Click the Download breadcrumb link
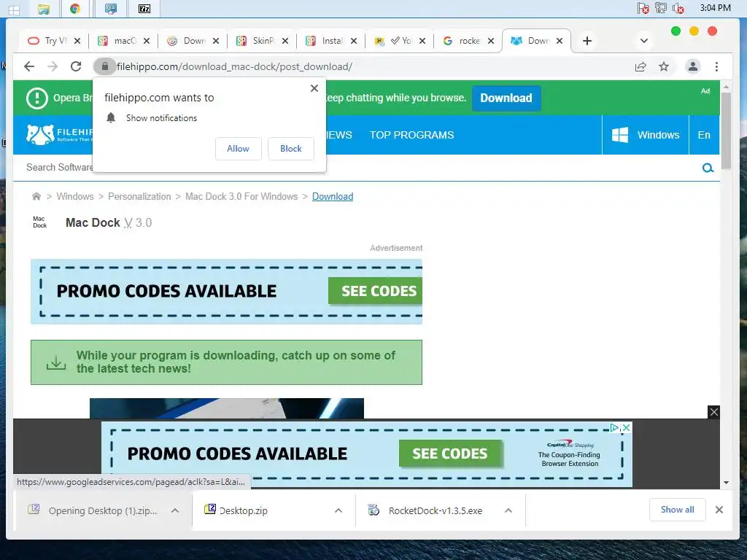747x560 pixels. pyautogui.click(x=333, y=196)
